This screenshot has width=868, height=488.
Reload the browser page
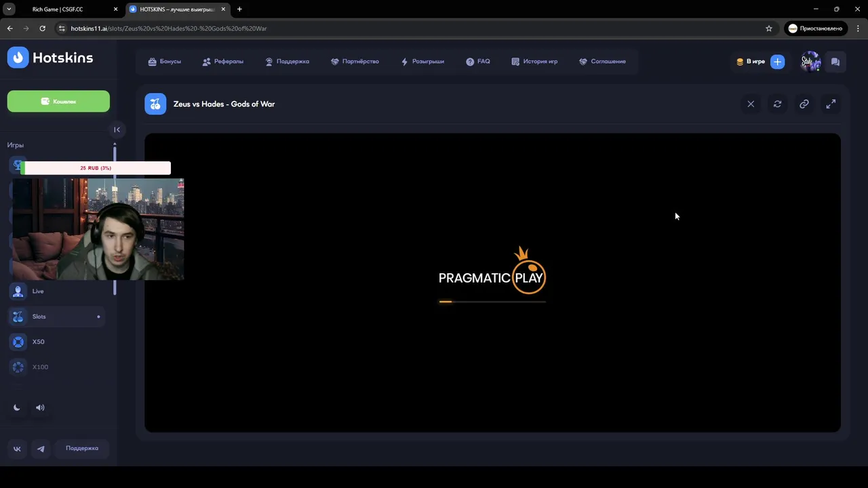[42, 28]
